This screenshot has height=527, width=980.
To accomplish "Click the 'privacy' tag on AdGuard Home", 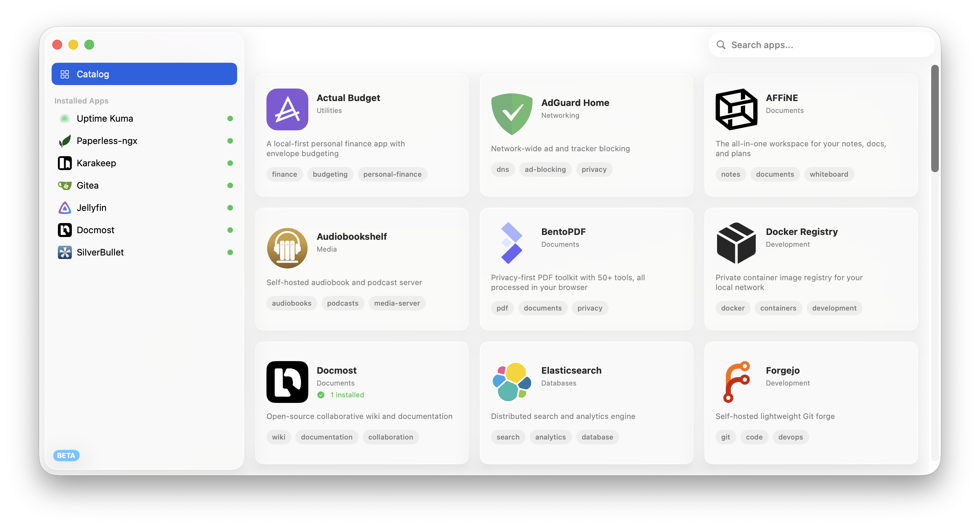I will (594, 169).
